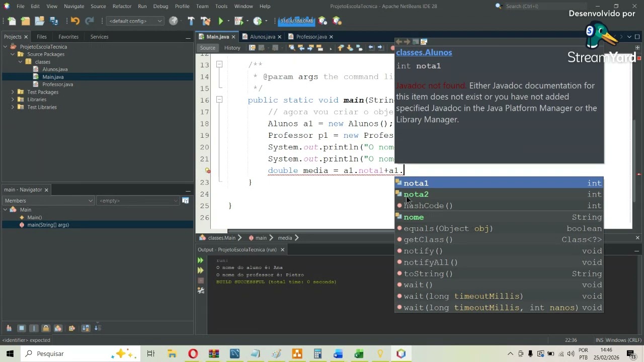Open the Debug menu
The image size is (644, 362).
click(x=160, y=6)
